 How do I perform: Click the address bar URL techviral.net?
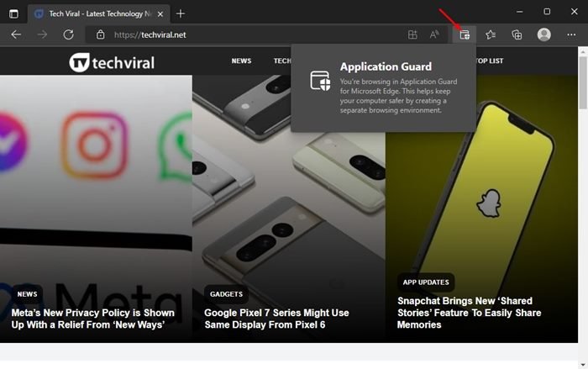(150, 35)
